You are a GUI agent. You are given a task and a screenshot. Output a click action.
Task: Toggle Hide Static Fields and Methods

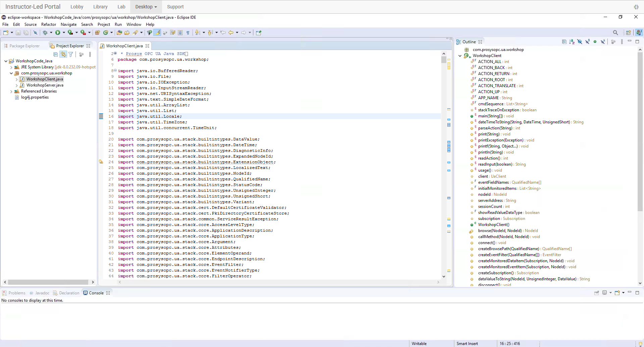[587, 42]
